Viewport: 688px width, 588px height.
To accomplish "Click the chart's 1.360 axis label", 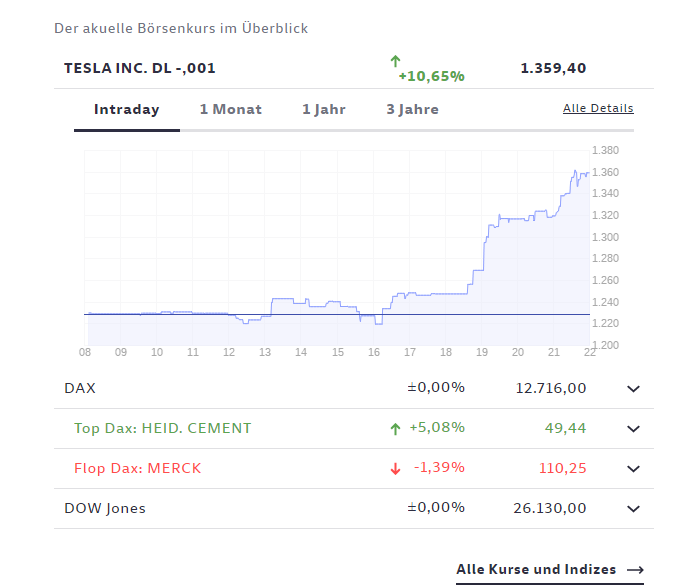I will click(x=605, y=172).
